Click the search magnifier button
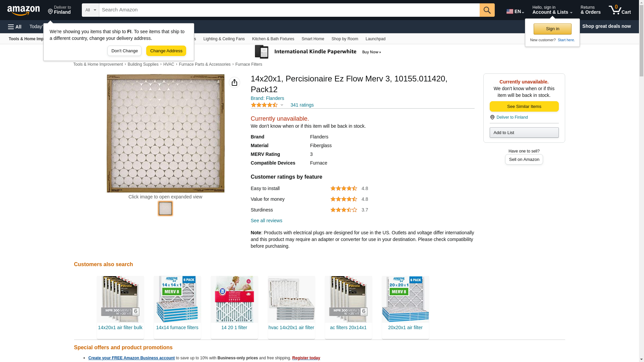 487,10
